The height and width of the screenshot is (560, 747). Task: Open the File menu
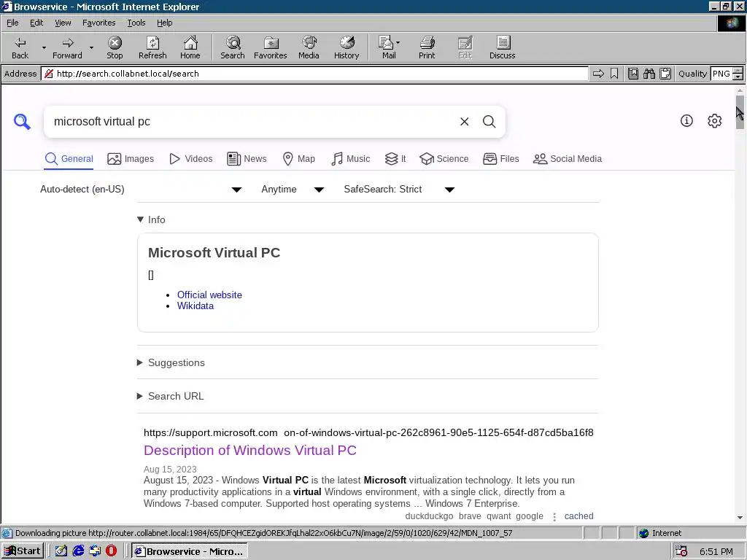point(12,23)
